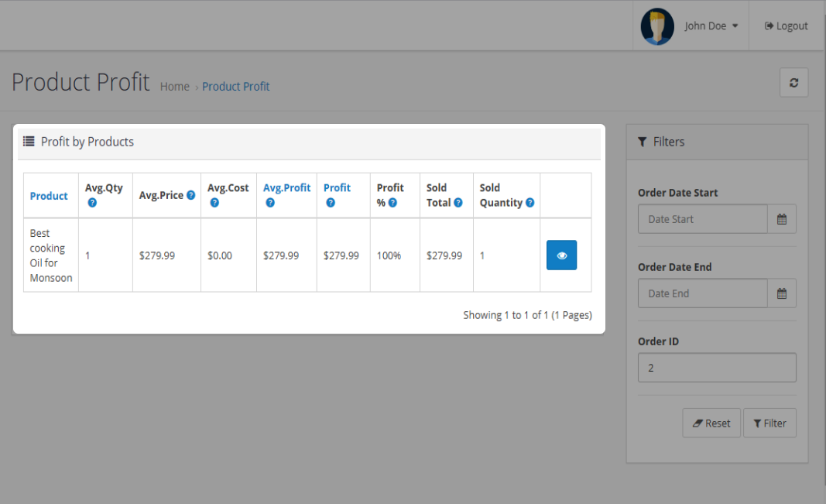Click the Product Profit breadcrumb link

(235, 87)
